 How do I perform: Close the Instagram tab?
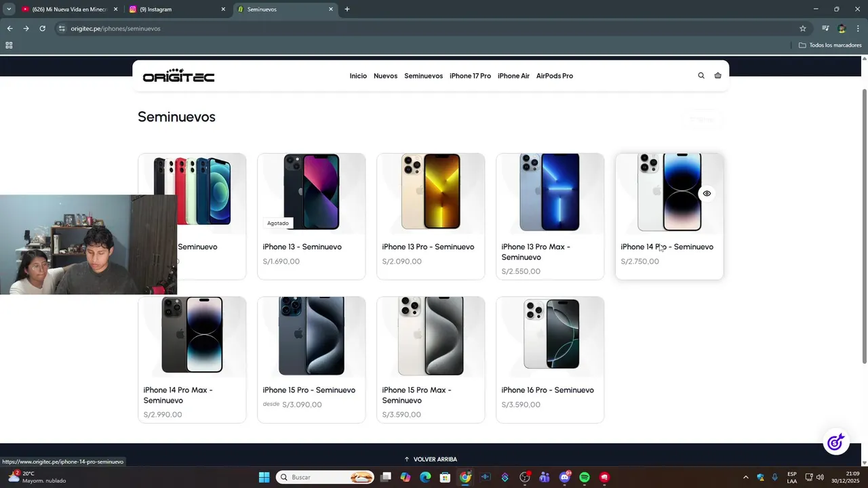(223, 9)
